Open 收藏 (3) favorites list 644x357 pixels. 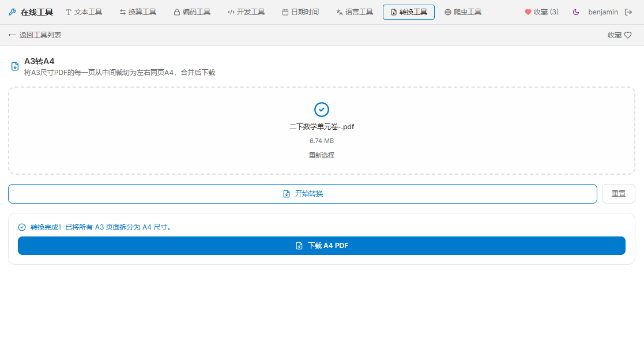pyautogui.click(x=542, y=12)
